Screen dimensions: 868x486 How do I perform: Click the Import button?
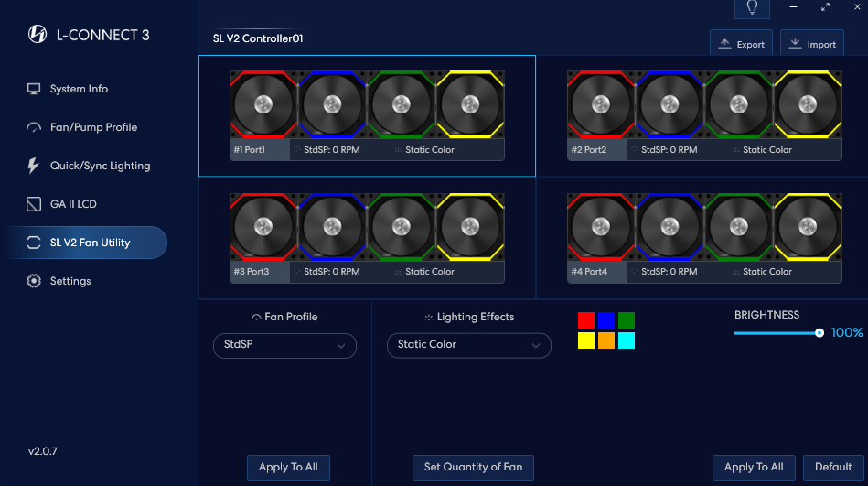pos(812,44)
